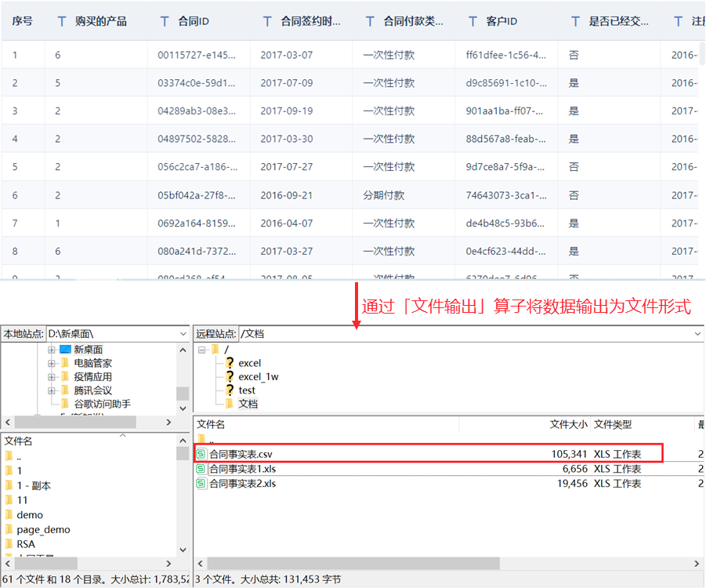Viewport: 706px width, 588px height.
Task: Click the remote list horizontal scrollbar thumb
Action: [x=353, y=563]
